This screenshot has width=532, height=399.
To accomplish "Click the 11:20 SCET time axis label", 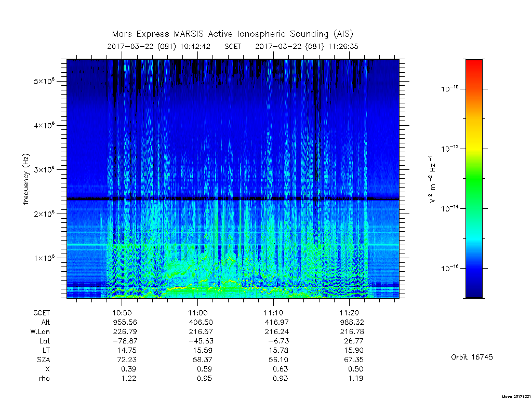I will (350, 313).
